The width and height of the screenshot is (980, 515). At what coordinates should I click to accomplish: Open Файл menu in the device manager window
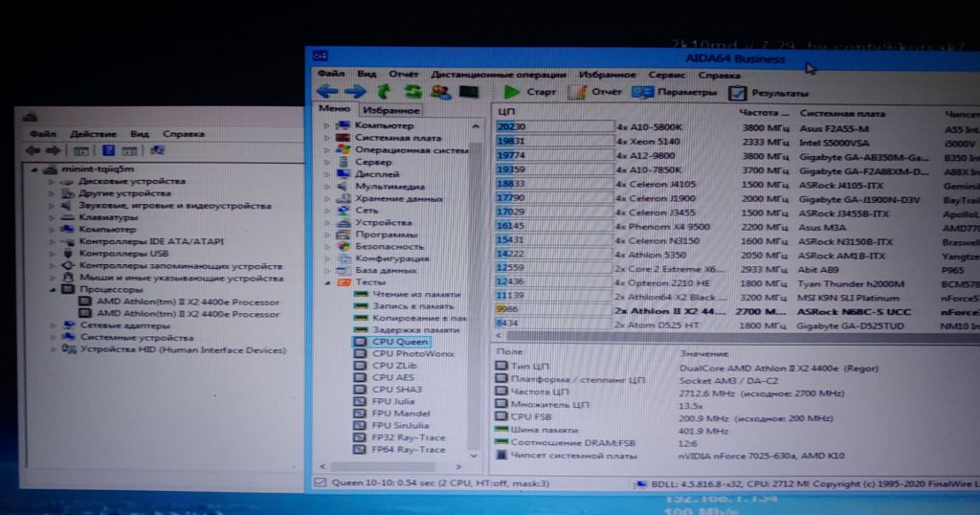click(43, 134)
